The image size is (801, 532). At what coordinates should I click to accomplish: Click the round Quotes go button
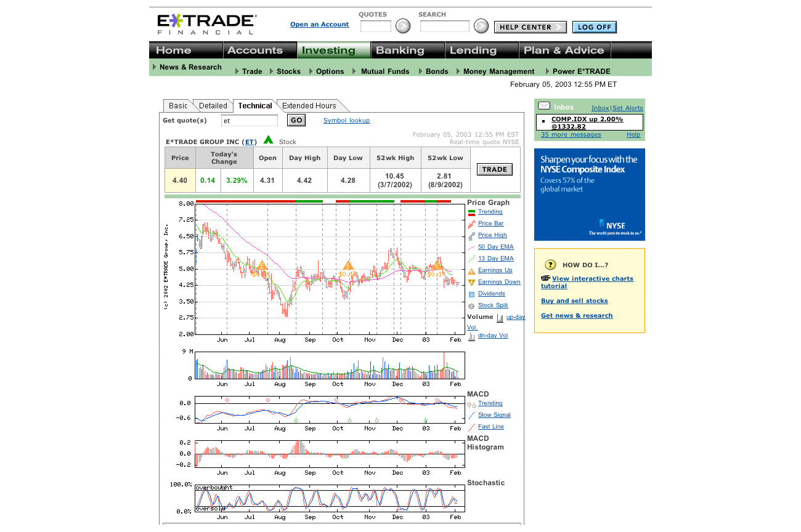point(402,26)
